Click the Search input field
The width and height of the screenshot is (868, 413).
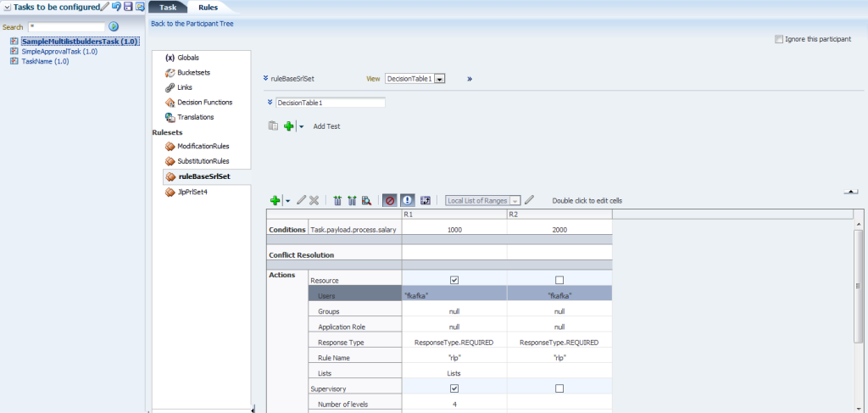66,26
